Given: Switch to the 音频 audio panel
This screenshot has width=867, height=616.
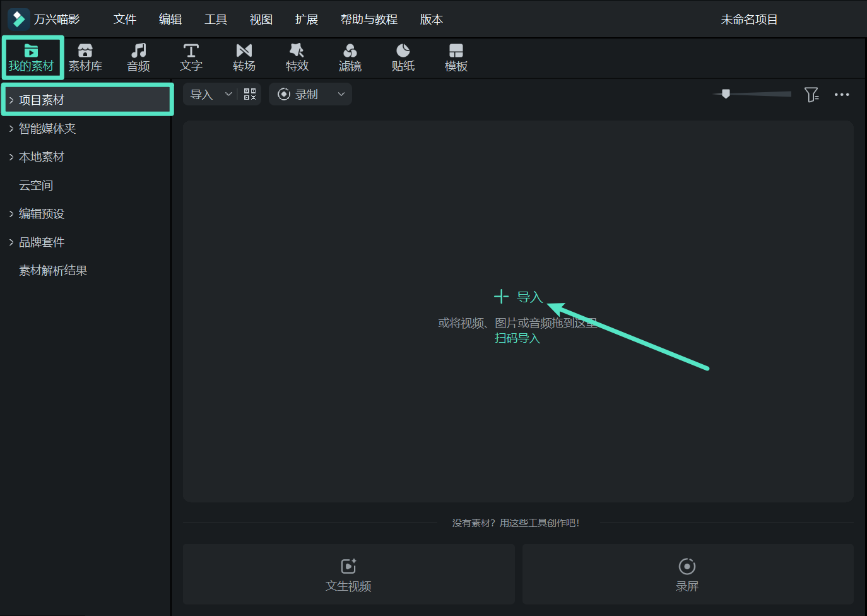Looking at the screenshot, I should (x=138, y=57).
